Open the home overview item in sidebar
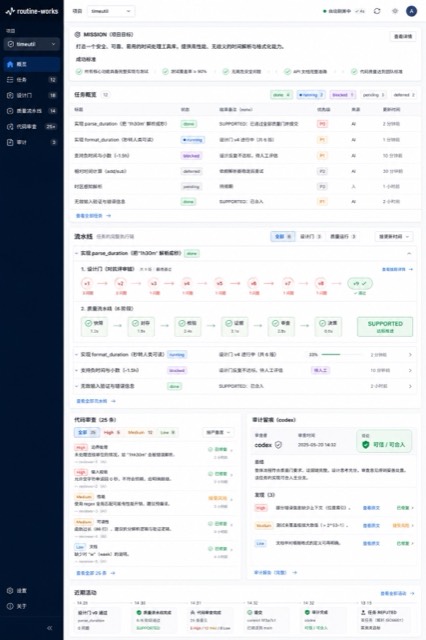The width and height of the screenshot is (426, 640). coord(32,64)
